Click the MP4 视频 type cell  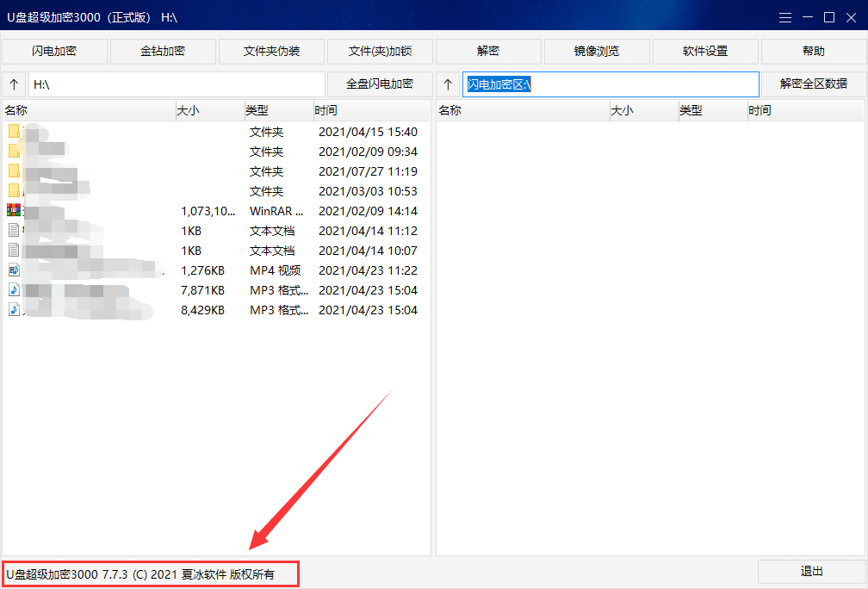tap(276, 270)
